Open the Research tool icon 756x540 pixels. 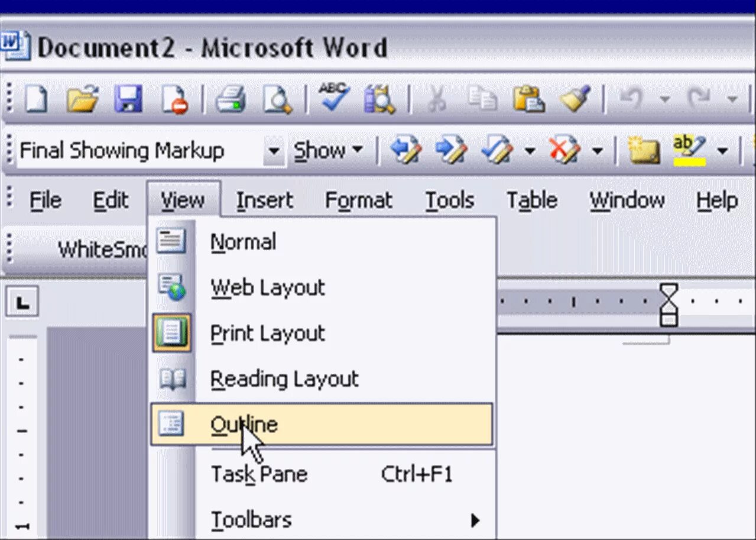tap(379, 99)
